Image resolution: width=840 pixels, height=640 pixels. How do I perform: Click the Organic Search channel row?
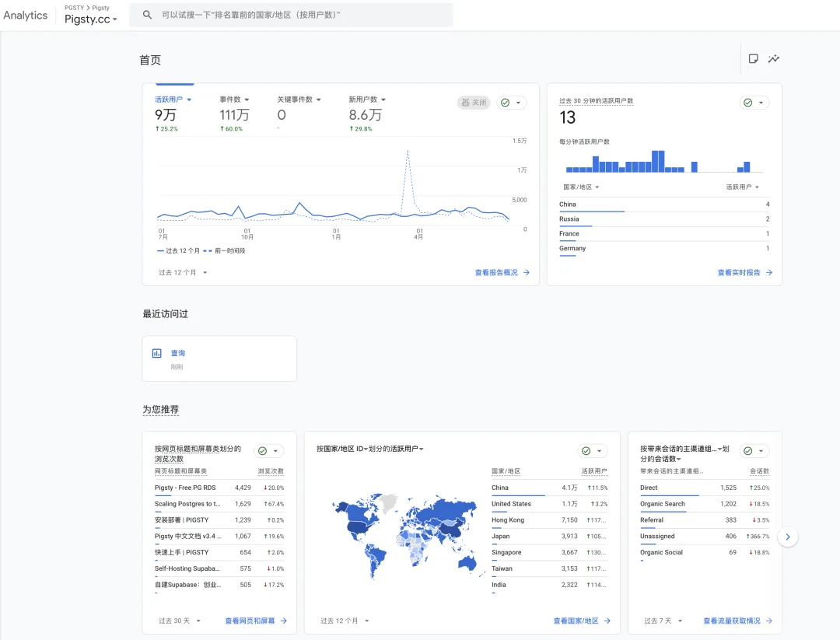pyautogui.click(x=705, y=504)
